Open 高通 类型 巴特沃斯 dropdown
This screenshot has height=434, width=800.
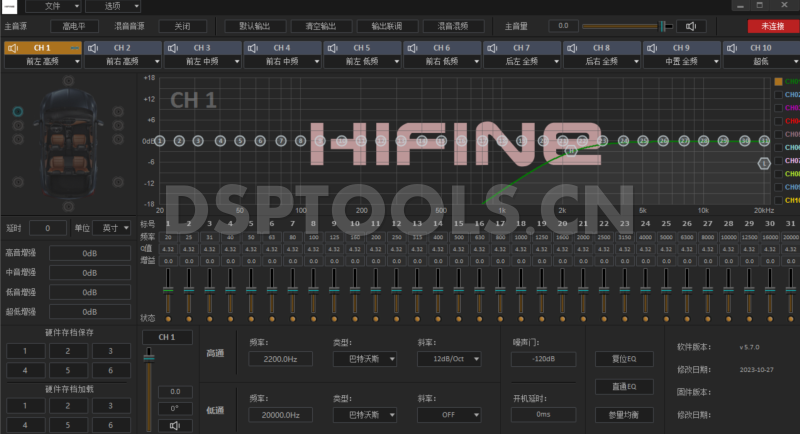[365, 359]
